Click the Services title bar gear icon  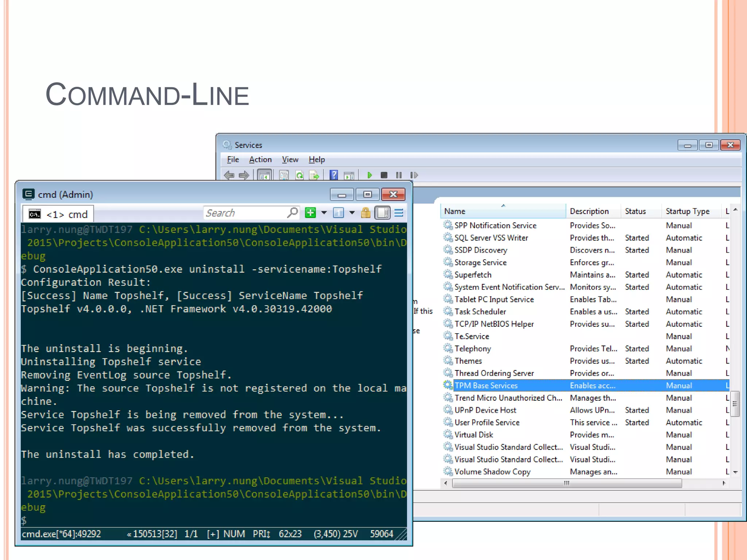pyautogui.click(x=227, y=145)
